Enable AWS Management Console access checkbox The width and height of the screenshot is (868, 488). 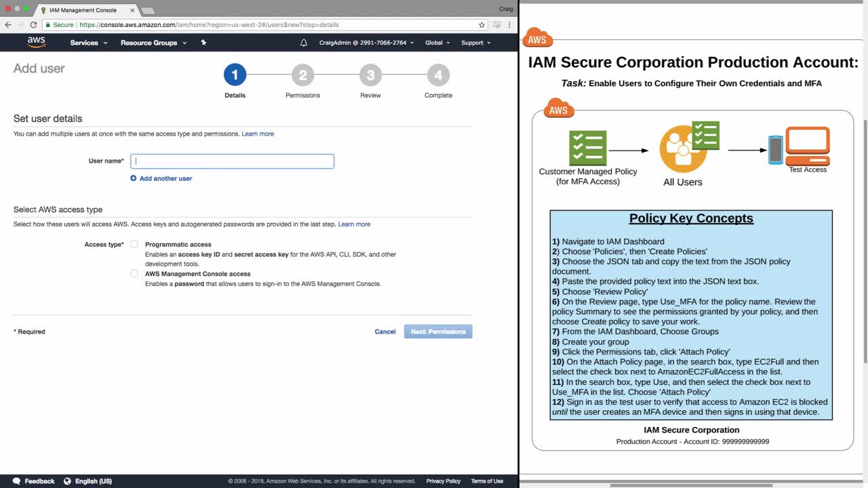[x=134, y=274]
